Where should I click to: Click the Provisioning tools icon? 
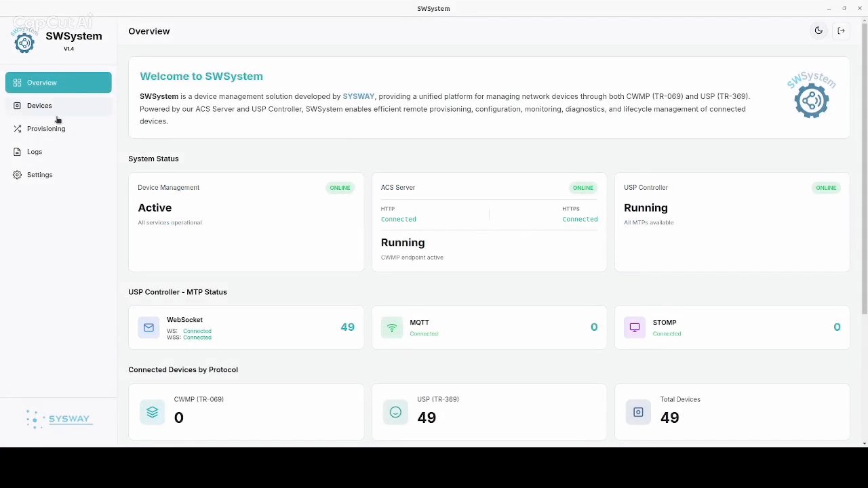pyautogui.click(x=17, y=129)
